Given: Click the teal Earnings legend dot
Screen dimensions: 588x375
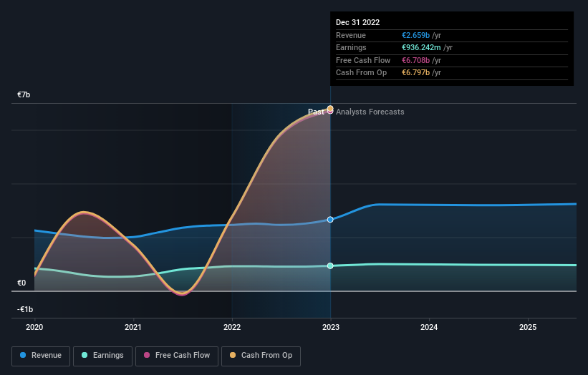Looking at the screenshot, I should pos(85,355).
